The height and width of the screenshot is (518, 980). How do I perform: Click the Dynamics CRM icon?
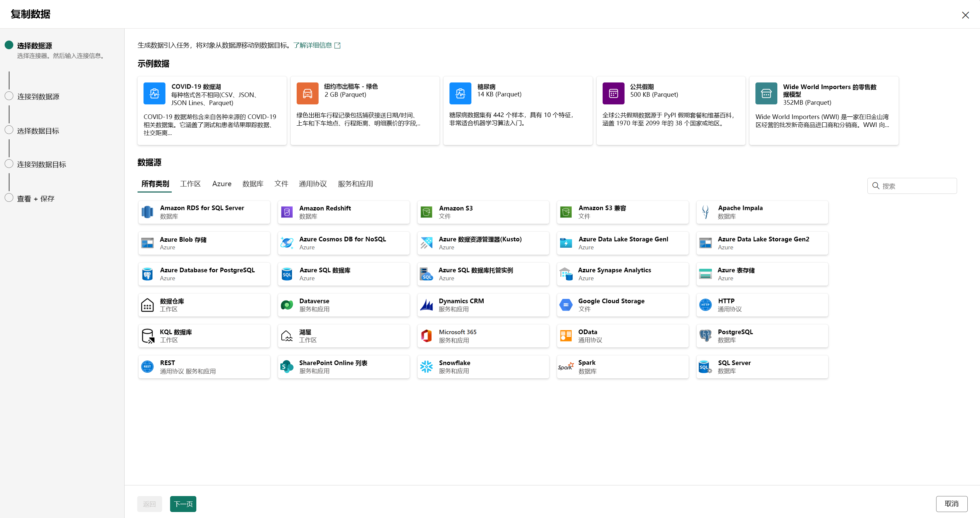427,305
